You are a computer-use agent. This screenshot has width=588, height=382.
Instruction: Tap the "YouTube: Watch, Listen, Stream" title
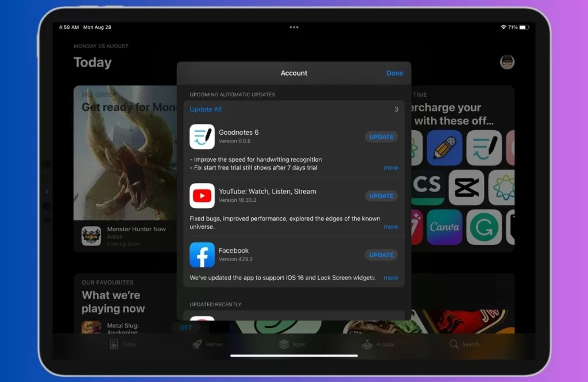(268, 192)
